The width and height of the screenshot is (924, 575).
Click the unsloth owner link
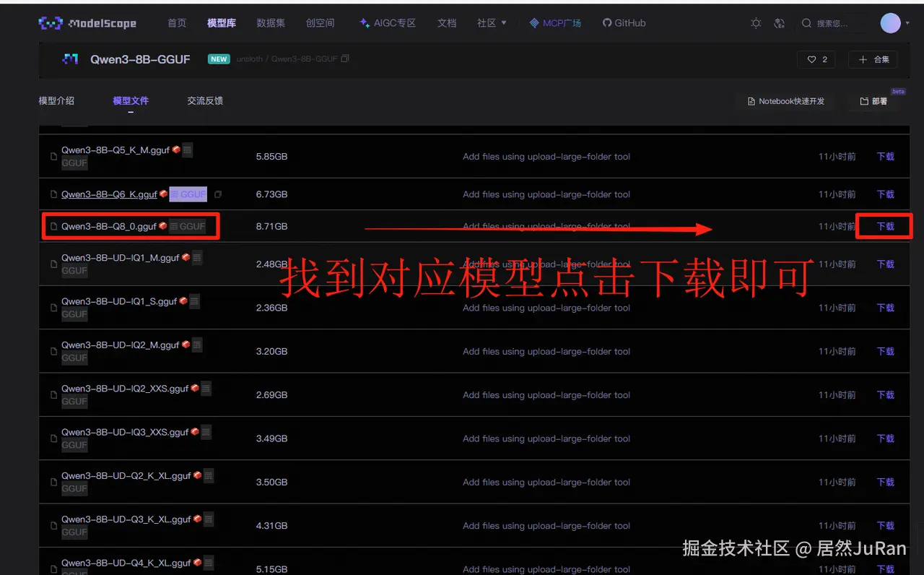click(249, 59)
